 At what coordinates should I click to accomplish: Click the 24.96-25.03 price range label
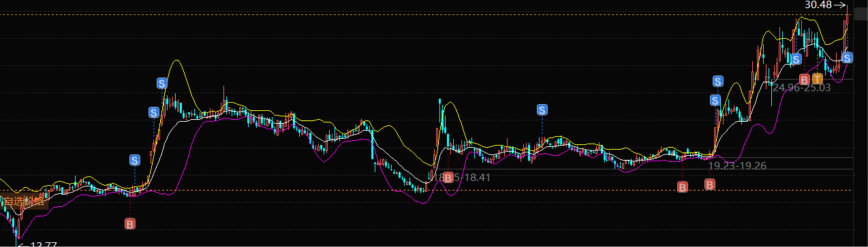801,88
